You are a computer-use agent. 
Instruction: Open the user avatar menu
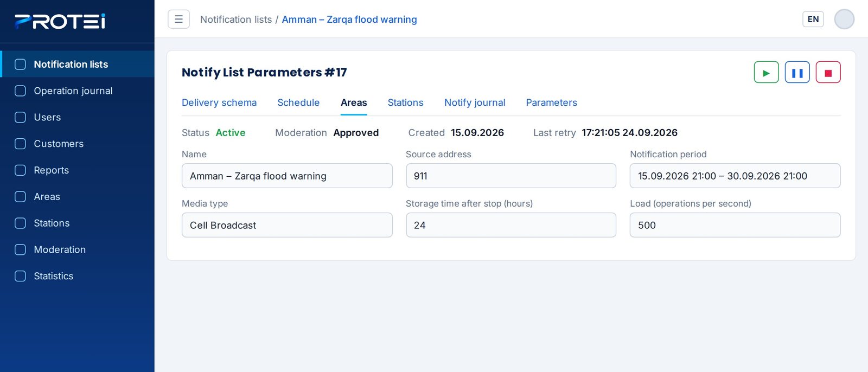844,19
